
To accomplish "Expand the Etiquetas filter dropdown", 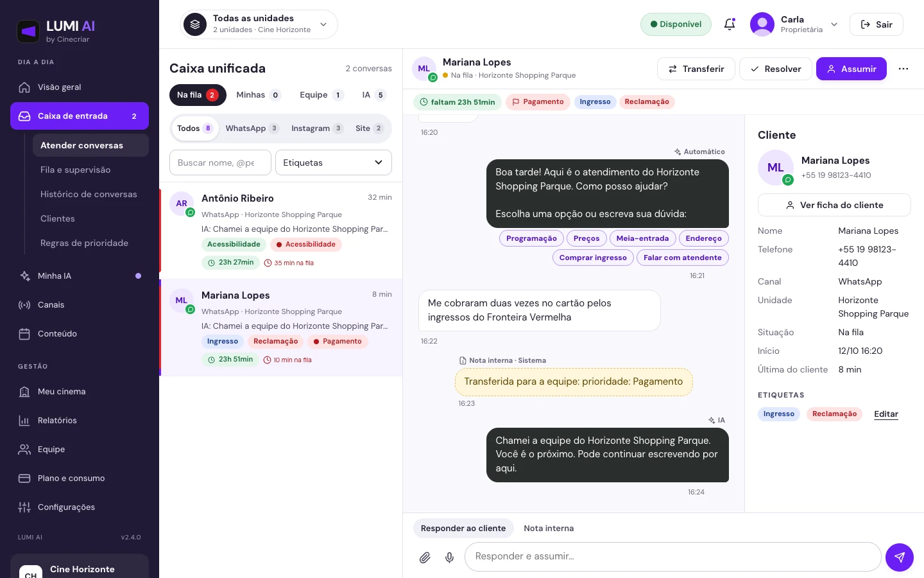I will 334,162.
